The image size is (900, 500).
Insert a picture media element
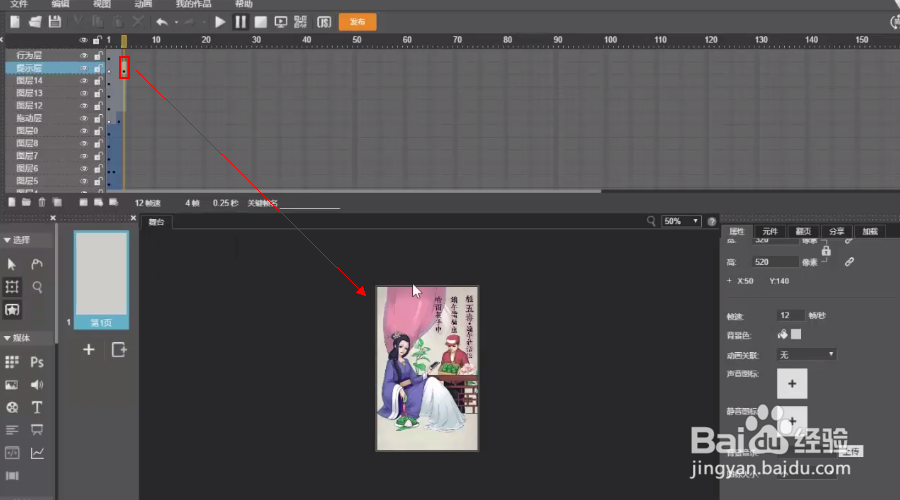point(11,385)
